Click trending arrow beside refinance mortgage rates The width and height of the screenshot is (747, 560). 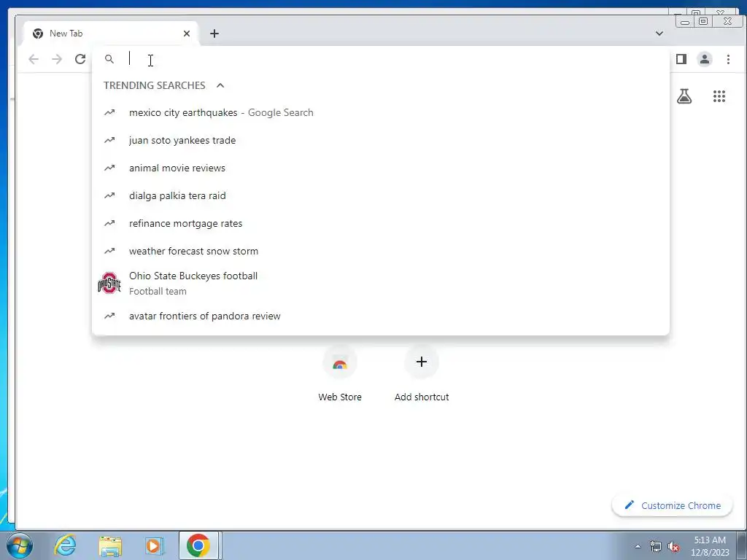click(109, 223)
